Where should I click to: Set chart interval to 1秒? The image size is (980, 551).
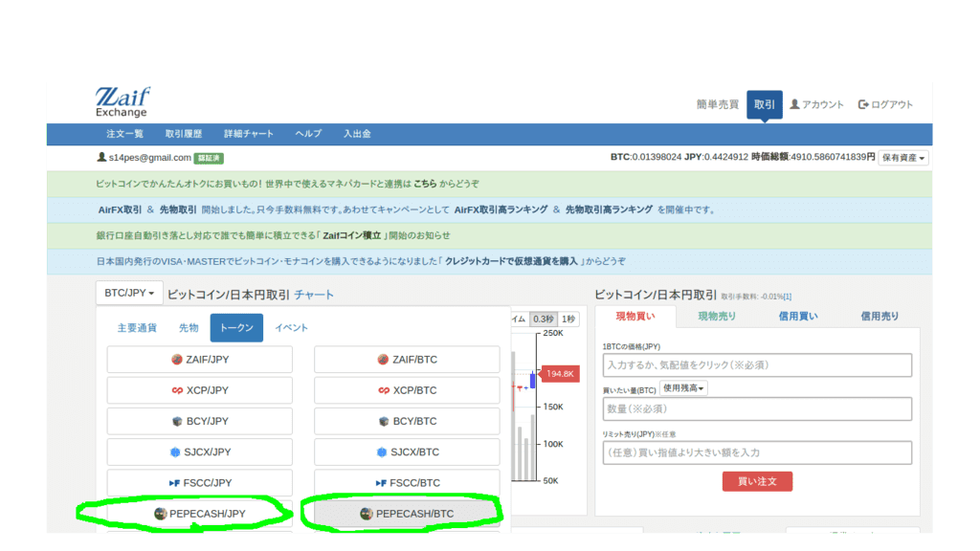[569, 320]
